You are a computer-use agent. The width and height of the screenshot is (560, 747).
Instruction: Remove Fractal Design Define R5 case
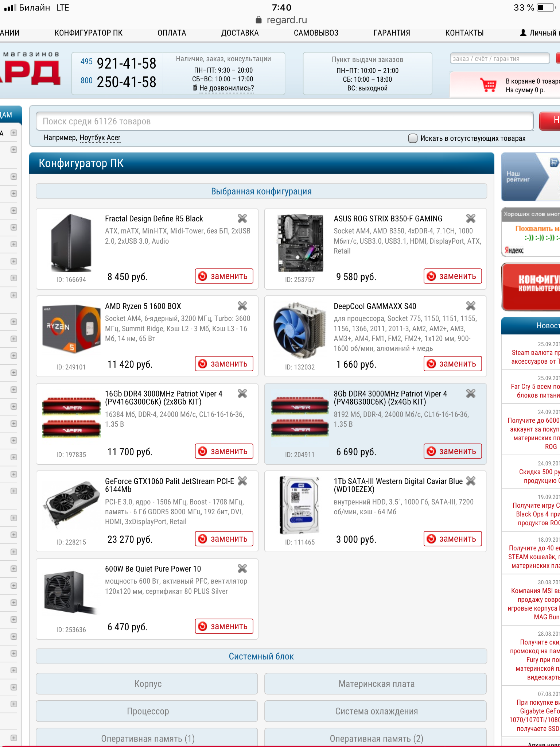242,218
